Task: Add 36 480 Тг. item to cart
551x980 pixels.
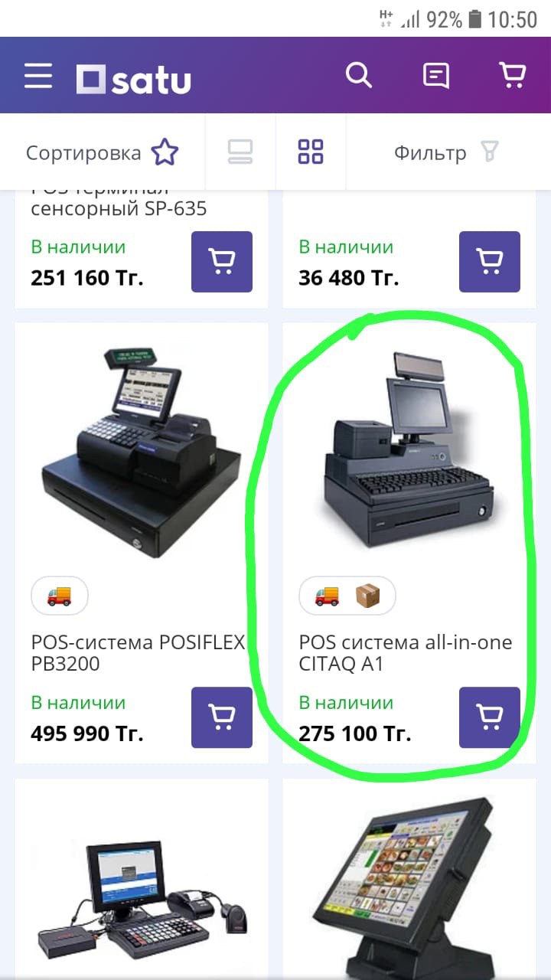Action: 490,262
